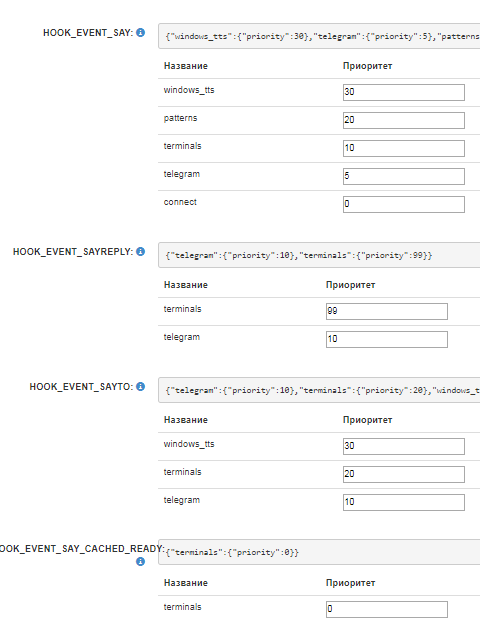
Task: Select the HOOK_EVENT_SAYREPLY JSON text box
Action: (x=319, y=255)
